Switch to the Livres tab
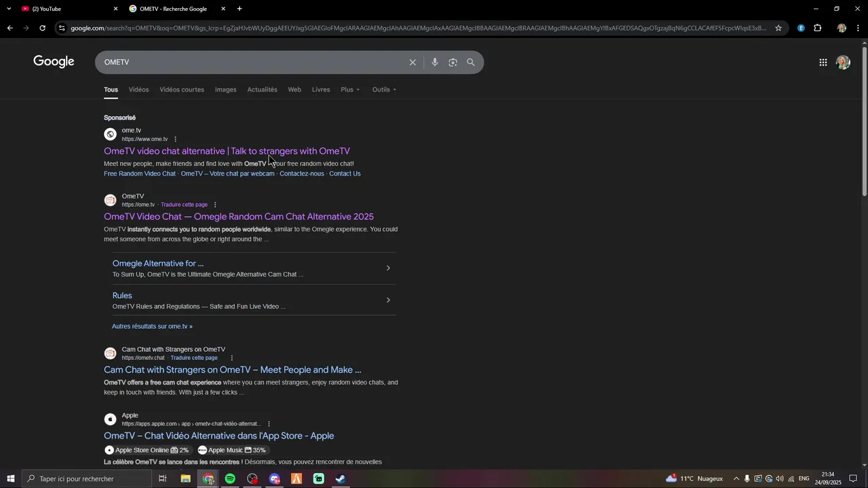The image size is (868, 488). [x=321, y=89]
